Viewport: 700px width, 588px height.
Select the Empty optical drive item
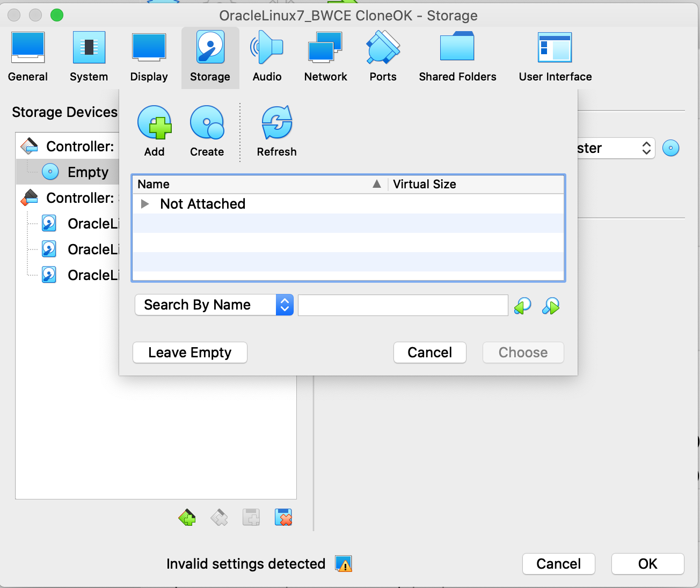pos(89,172)
